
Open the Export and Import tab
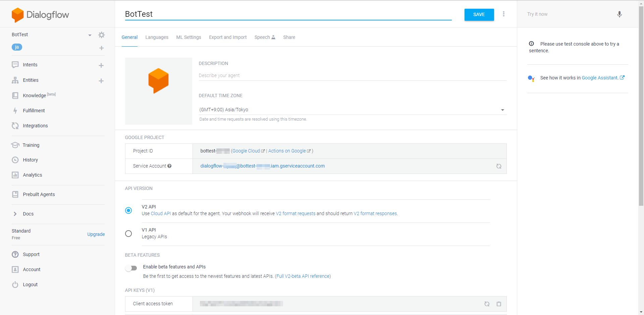pyautogui.click(x=227, y=37)
